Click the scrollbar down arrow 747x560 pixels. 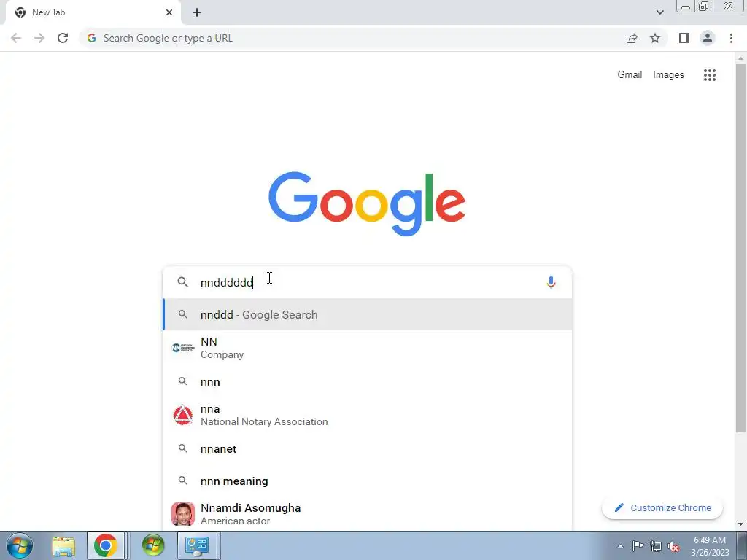coord(740,524)
